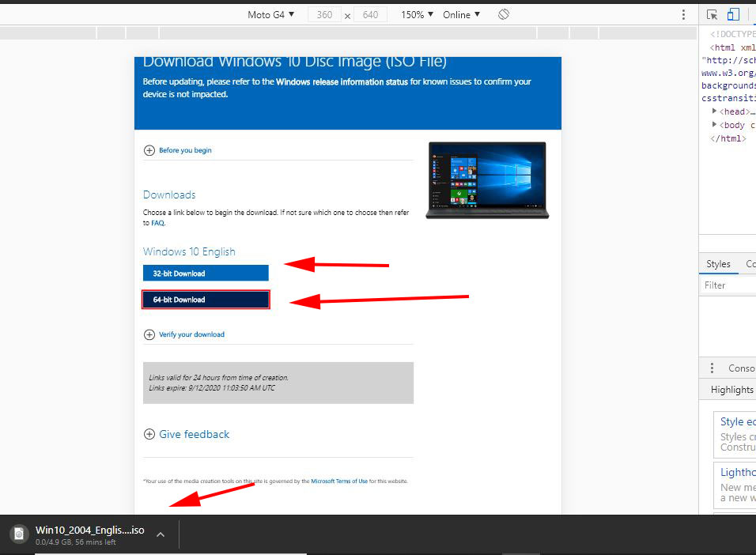Edit the 360 width field
Screen dimensions: 756x555
click(x=324, y=14)
